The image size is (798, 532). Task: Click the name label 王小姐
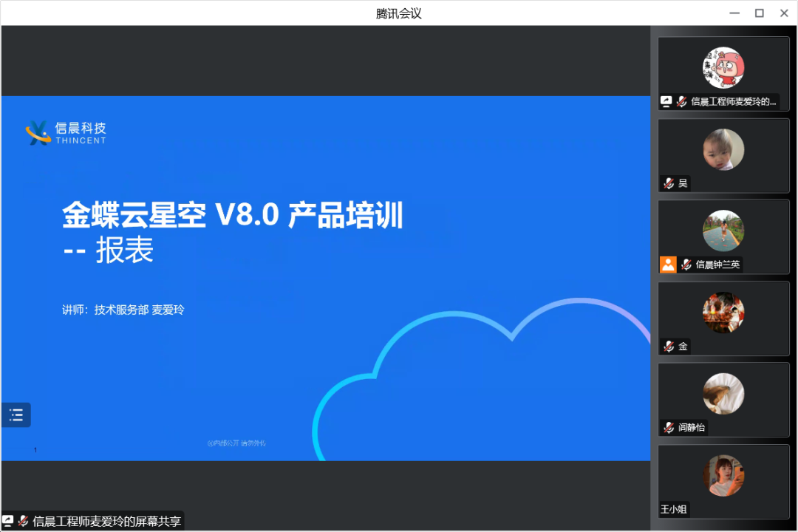click(x=674, y=509)
